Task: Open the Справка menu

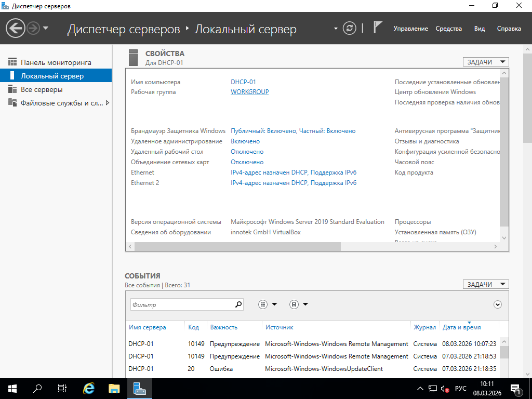Action: (509, 29)
